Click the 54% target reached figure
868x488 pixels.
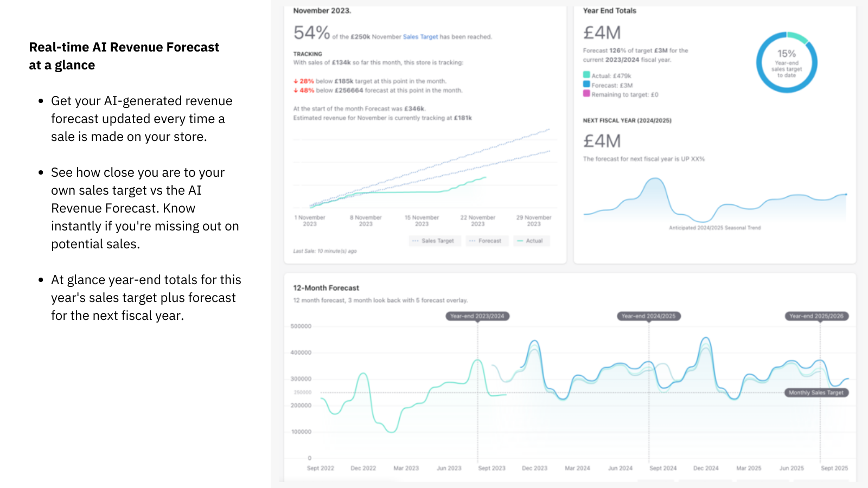[311, 33]
